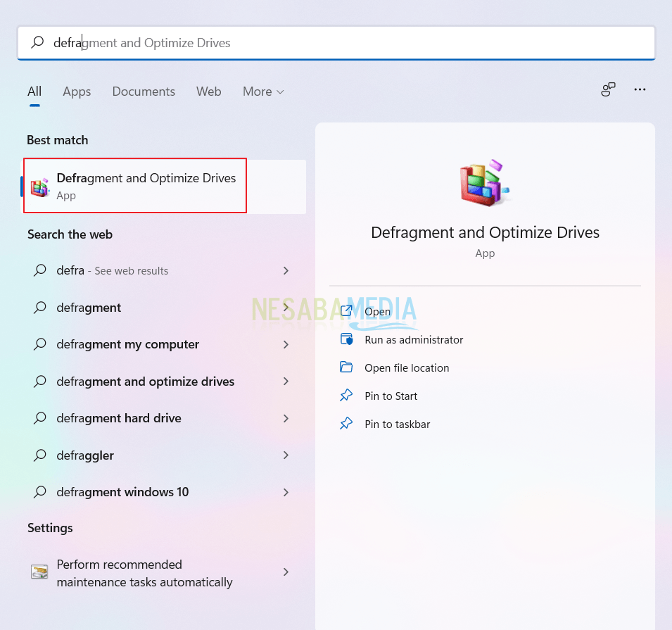672x630 pixels.
Task: Click Open in the preview pane
Action: pyautogui.click(x=377, y=311)
